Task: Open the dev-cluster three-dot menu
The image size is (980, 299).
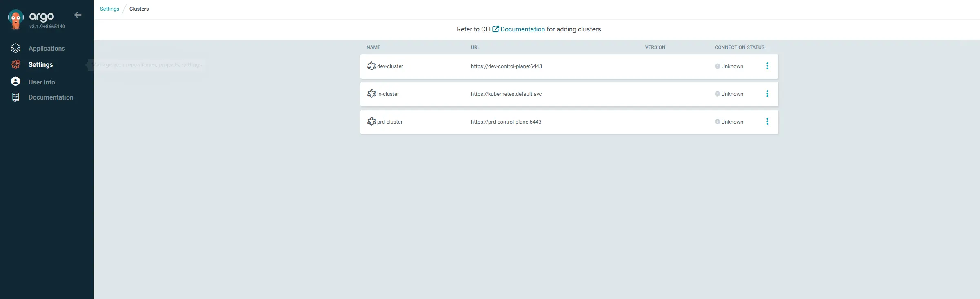Action: tap(767, 66)
